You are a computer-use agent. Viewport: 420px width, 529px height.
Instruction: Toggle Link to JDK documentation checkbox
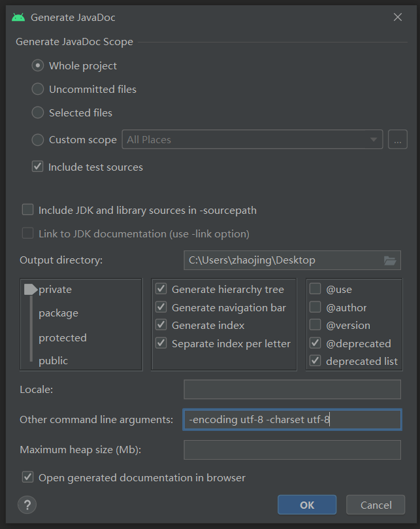click(x=27, y=233)
